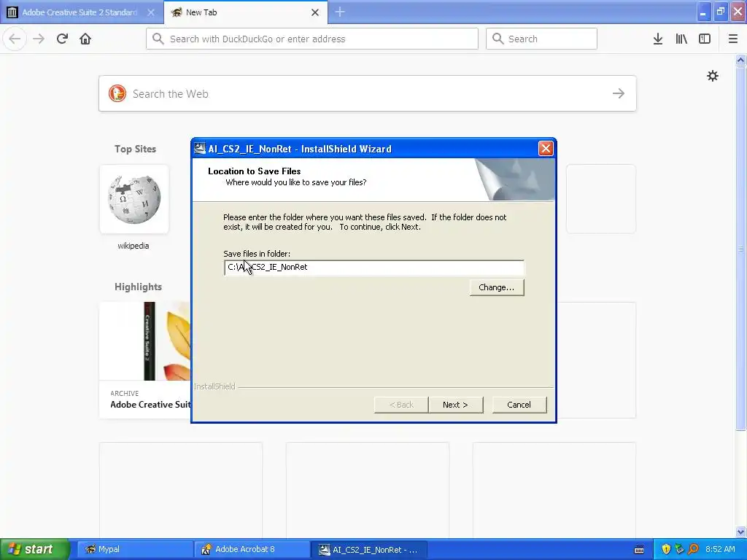Switch to Mypal taskbar button
The width and height of the screenshot is (747, 560).
pos(135,549)
